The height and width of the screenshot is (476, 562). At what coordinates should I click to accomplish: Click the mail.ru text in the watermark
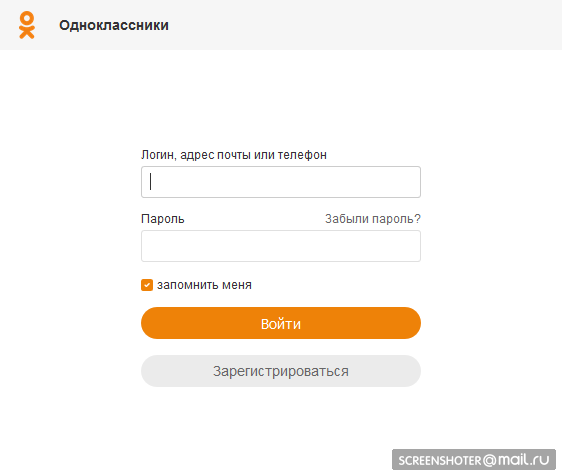pos(524,460)
